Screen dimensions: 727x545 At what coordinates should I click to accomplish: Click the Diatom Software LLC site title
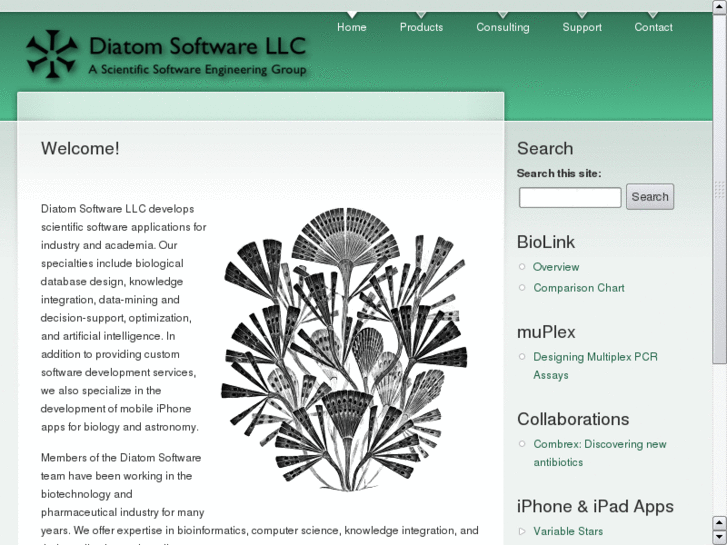pos(197,46)
